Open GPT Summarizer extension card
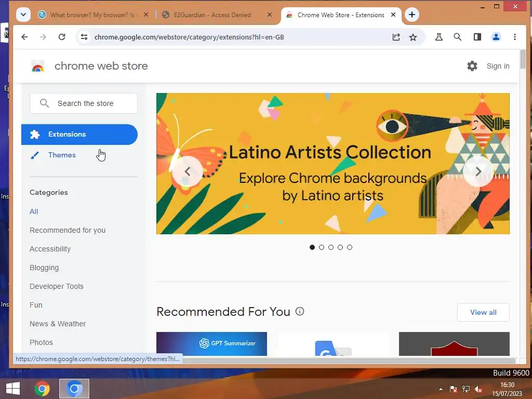Viewport: 532px width, 399px height. click(212, 344)
